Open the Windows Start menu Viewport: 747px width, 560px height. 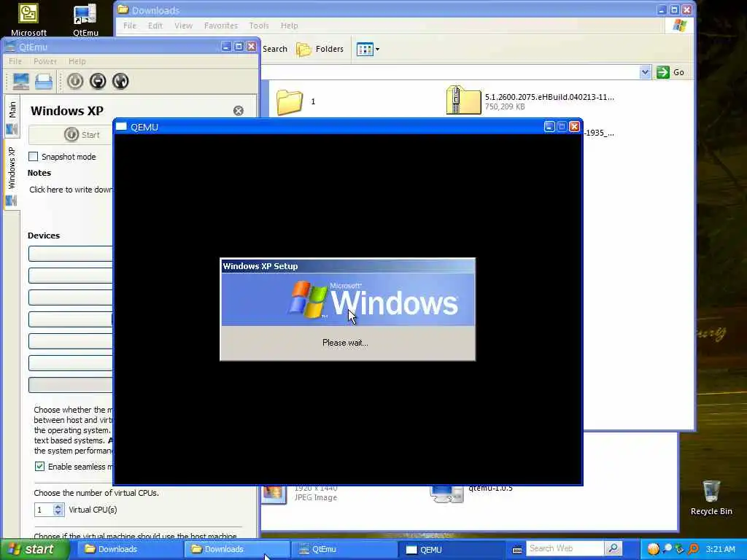34,549
